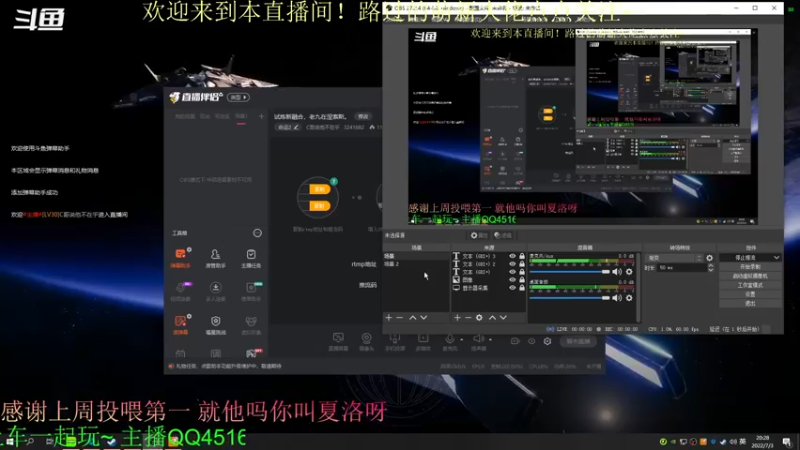The height and width of the screenshot is (450, 800).
Task: Open the 设置 settings button in OBS controls
Action: click(x=750, y=294)
